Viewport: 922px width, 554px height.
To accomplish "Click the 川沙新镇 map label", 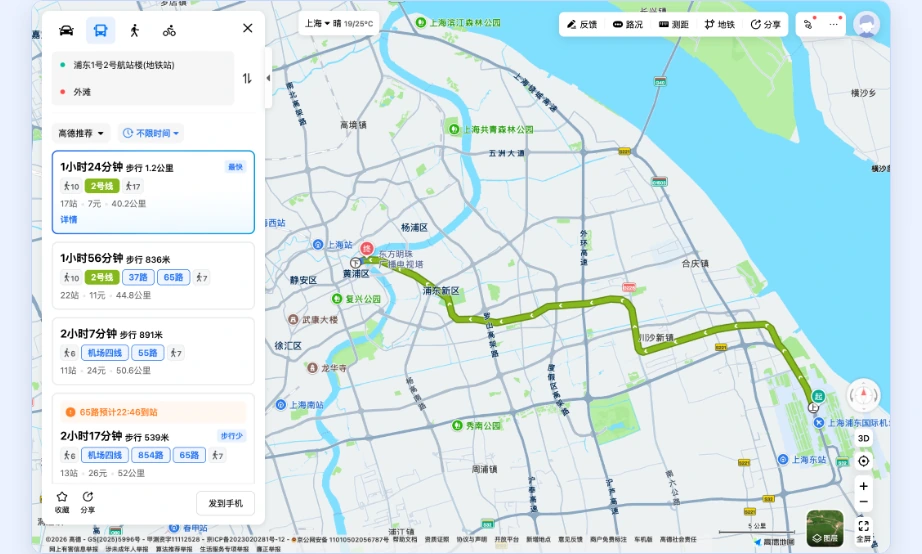I will tap(656, 338).
